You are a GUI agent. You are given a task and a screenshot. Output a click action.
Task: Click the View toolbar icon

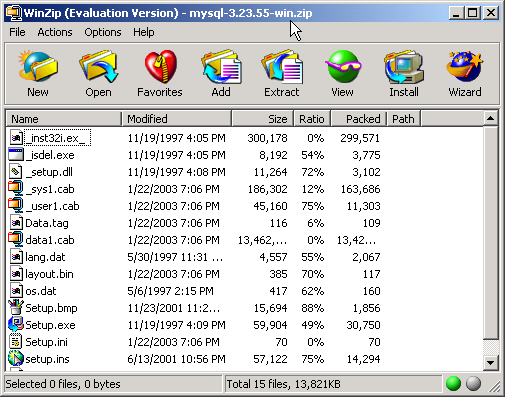coord(343,67)
